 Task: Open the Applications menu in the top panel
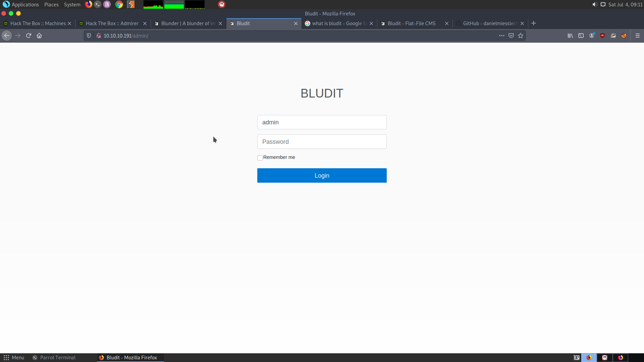click(x=25, y=4)
